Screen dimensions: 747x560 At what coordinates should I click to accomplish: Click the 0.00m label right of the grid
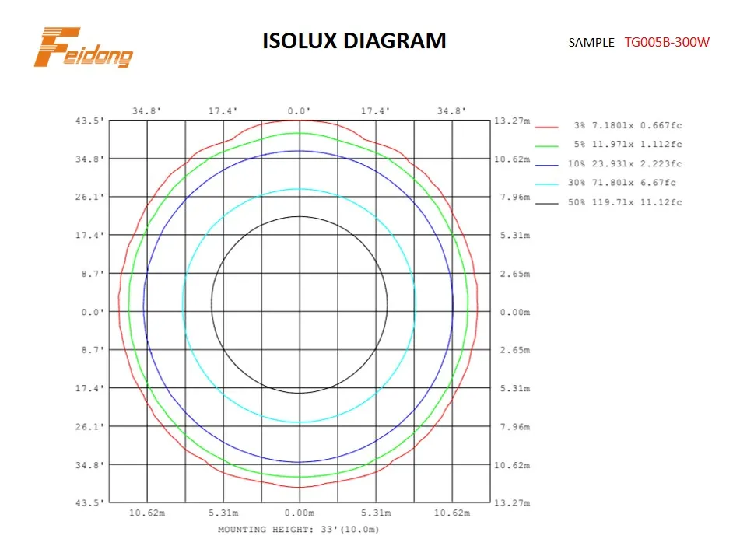tap(514, 312)
